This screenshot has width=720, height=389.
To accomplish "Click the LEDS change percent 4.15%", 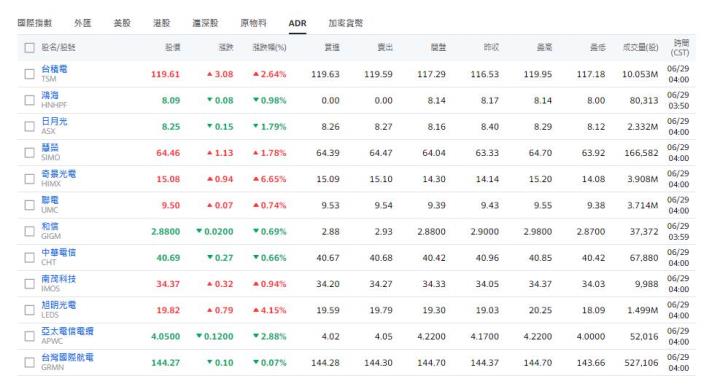I will point(270,310).
